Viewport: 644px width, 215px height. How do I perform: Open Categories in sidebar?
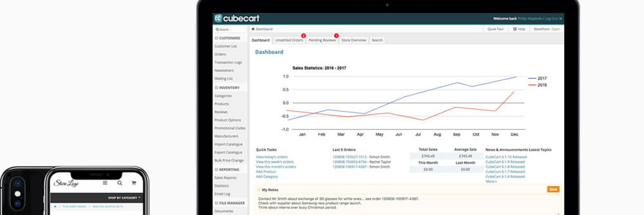[x=223, y=96]
